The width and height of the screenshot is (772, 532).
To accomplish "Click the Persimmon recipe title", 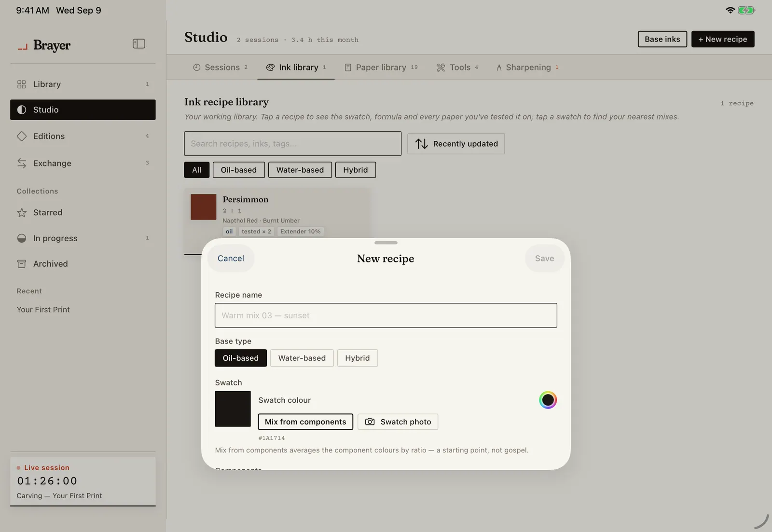I will (246, 200).
